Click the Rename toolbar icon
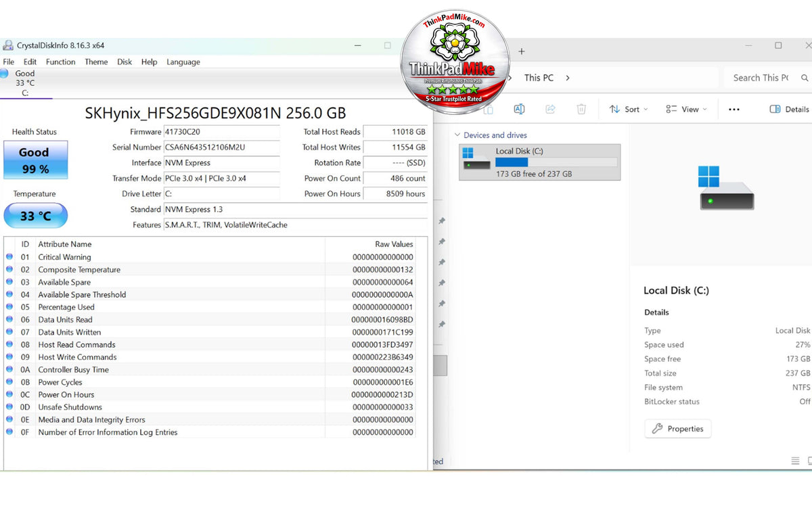This screenshot has width=812, height=510. (x=519, y=109)
